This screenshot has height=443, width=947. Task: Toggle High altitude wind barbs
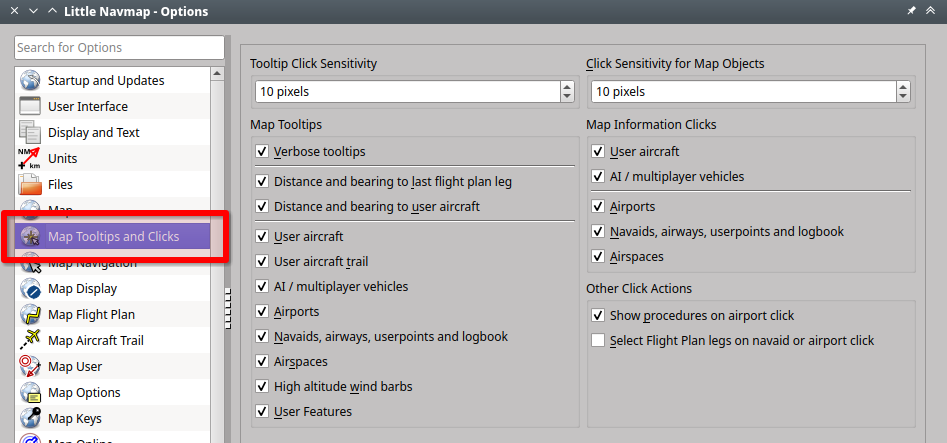coord(262,386)
